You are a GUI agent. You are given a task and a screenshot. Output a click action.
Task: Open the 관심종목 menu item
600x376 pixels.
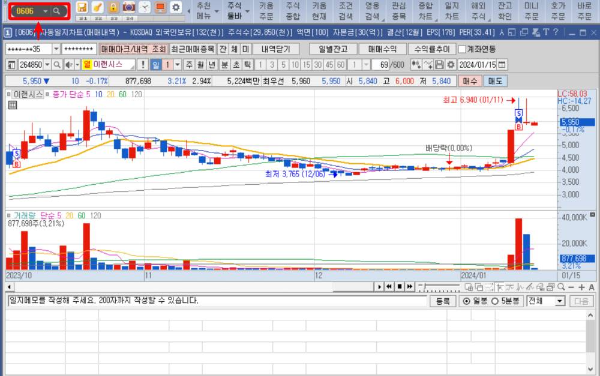click(x=399, y=11)
